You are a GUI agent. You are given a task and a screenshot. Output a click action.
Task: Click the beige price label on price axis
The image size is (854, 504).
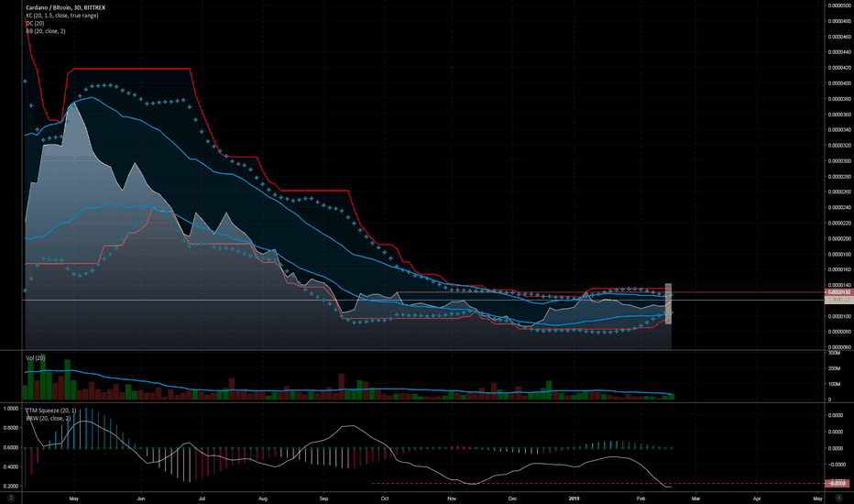click(x=839, y=301)
